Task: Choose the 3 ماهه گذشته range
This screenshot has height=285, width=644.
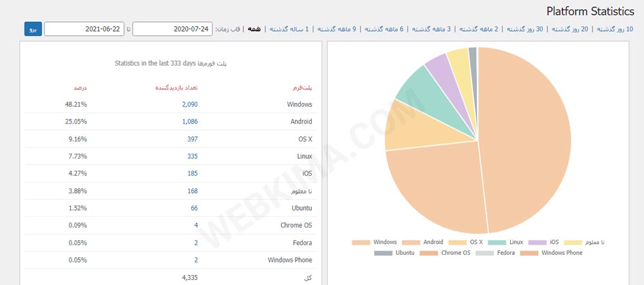Action: pos(431,29)
